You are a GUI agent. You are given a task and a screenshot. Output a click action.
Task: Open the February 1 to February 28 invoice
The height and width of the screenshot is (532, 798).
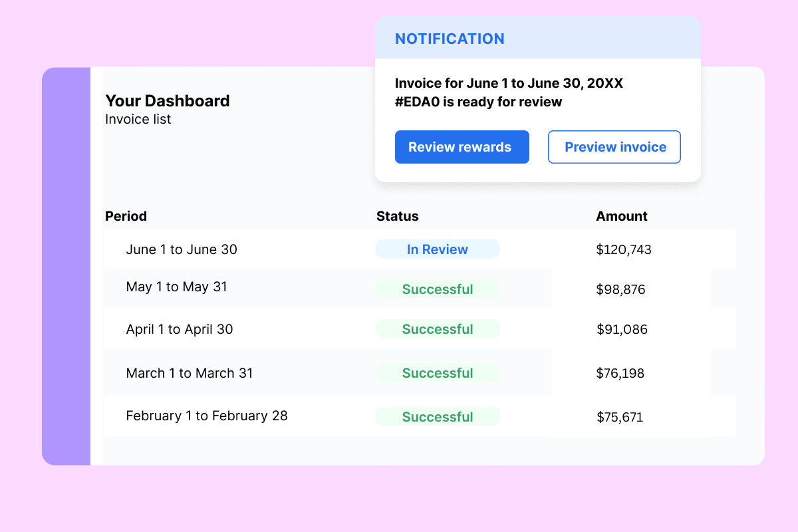[207, 416]
